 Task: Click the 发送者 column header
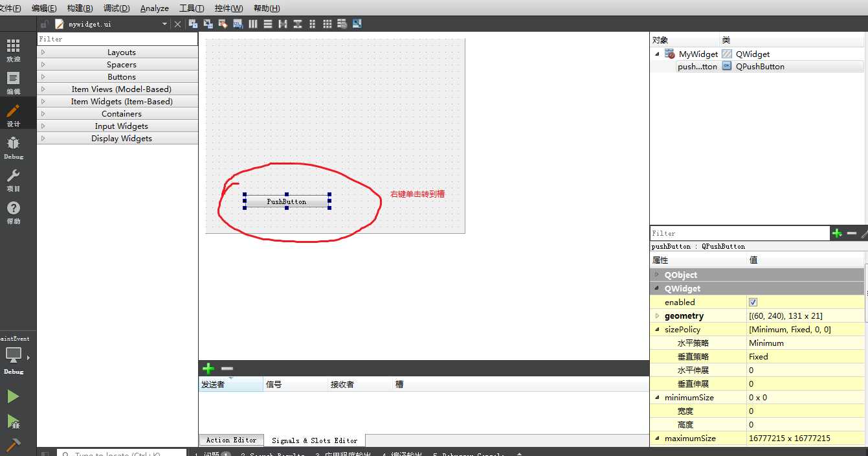[x=230, y=384]
